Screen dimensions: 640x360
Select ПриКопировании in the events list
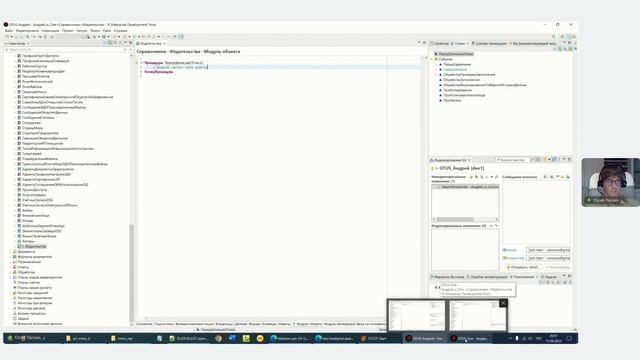457,90
